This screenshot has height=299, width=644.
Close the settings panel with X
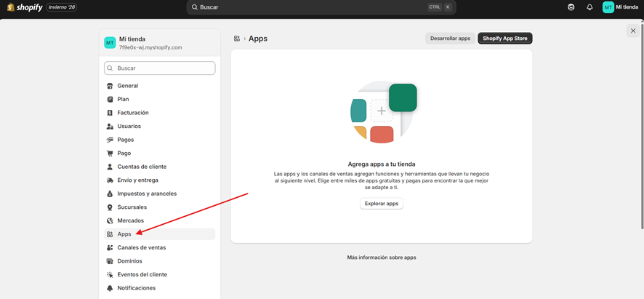(633, 31)
